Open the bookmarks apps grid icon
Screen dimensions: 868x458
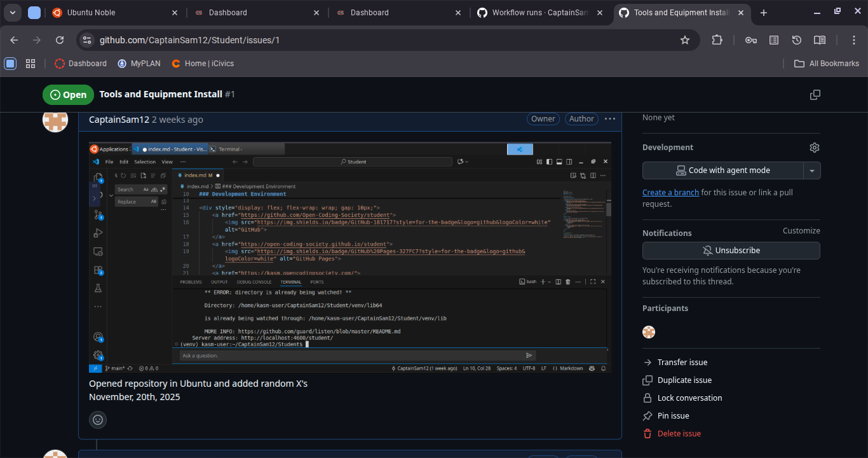pos(30,64)
